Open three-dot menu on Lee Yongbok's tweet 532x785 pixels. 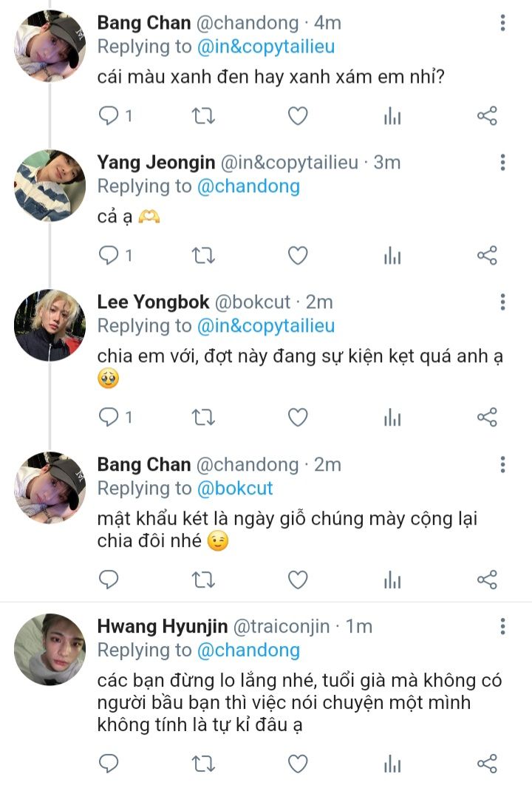pos(502,302)
